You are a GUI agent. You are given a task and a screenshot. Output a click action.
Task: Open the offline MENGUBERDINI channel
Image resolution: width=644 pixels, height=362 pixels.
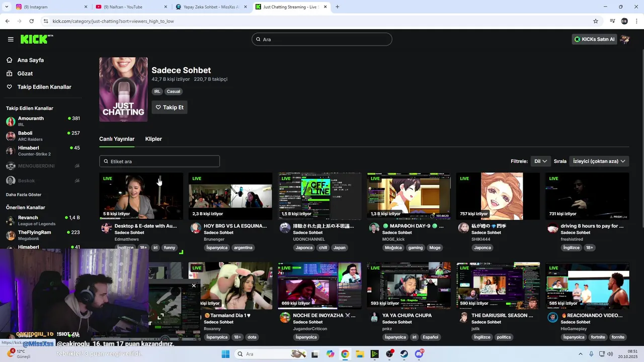tap(43, 166)
